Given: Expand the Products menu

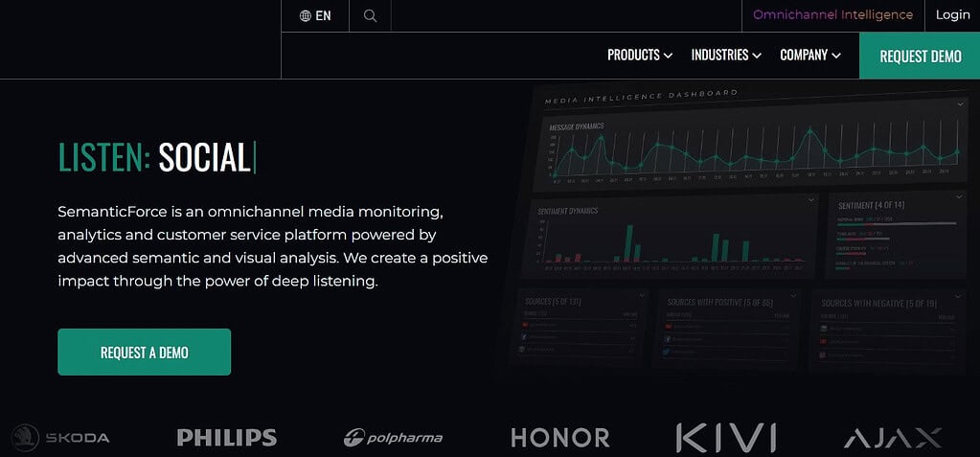Looking at the screenshot, I should click(639, 55).
